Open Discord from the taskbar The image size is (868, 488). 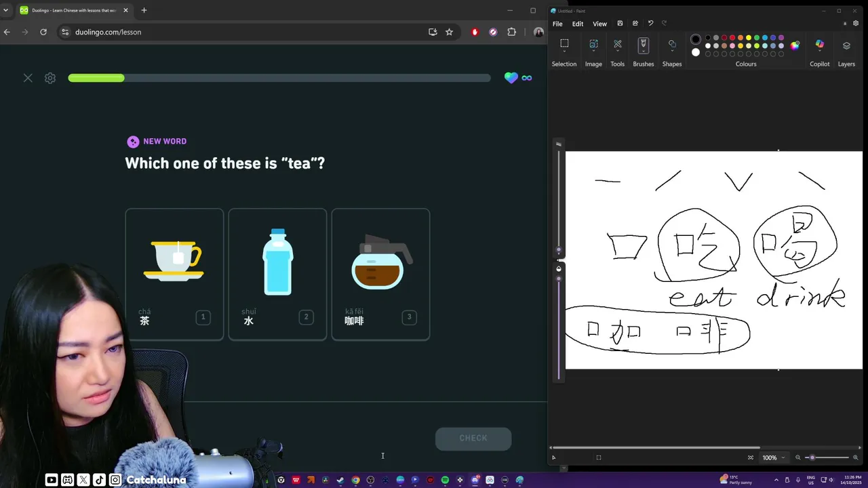[475, 480]
